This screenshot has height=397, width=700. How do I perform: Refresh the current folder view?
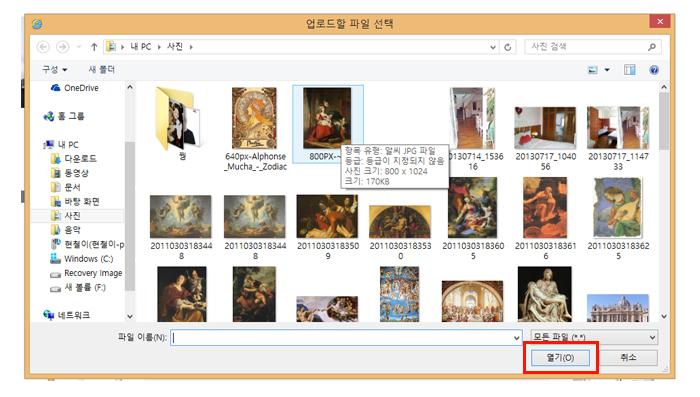coord(508,47)
